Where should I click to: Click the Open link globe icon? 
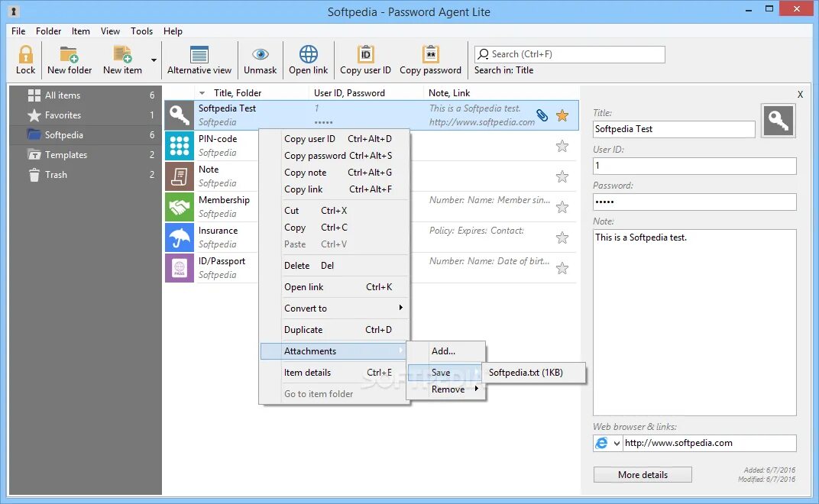[x=308, y=57]
